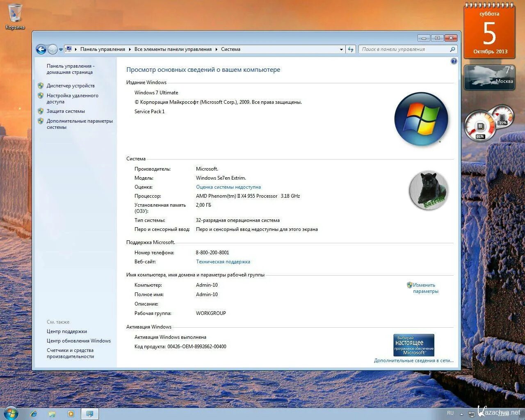Open the blue Help question mark icon
This screenshot has width=525, height=420.
pos(454,61)
